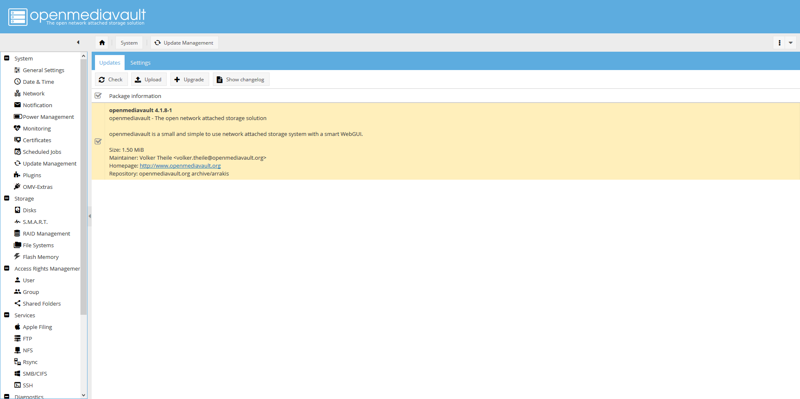This screenshot has width=800, height=399.
Task: Click the Size: 1.50 MiB text
Action: (127, 150)
